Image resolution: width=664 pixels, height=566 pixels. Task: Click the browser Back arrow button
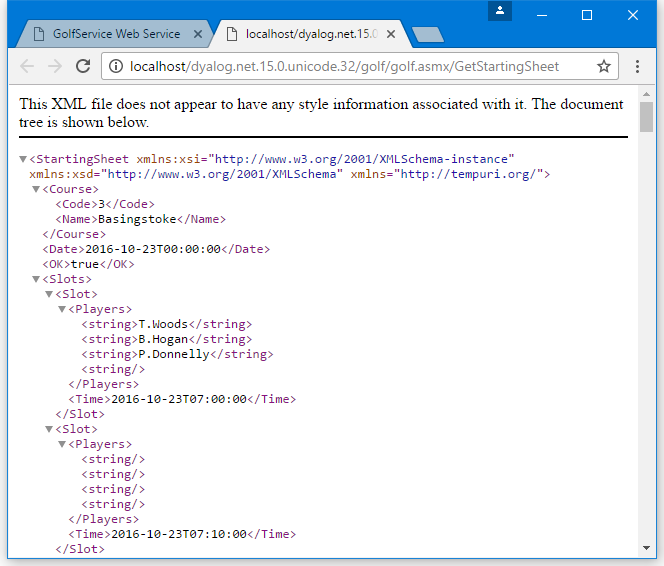[27, 66]
